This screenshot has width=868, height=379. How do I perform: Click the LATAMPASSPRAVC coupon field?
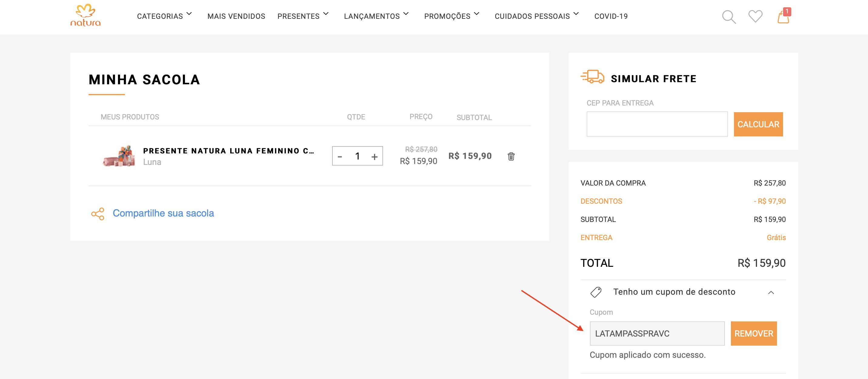[657, 334]
